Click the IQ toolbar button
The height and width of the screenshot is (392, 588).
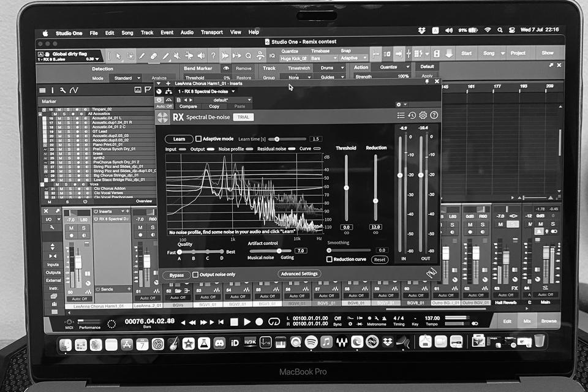click(x=272, y=56)
